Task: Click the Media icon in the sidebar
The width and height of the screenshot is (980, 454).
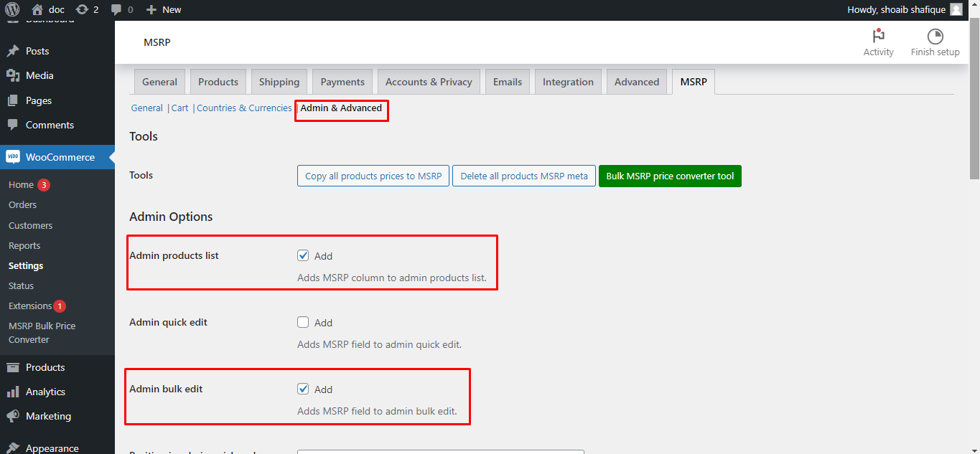Action: tap(13, 75)
